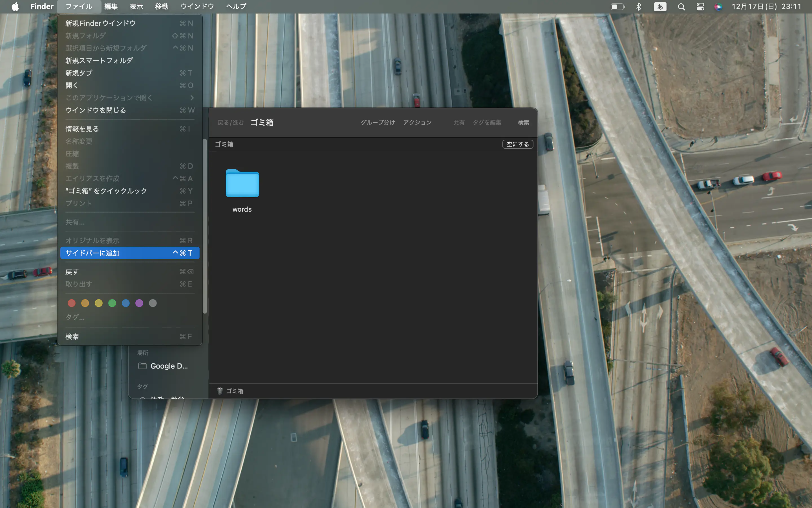The height and width of the screenshot is (508, 812).
Task: Click 戻る/進む navigation control
Action: pyautogui.click(x=231, y=122)
